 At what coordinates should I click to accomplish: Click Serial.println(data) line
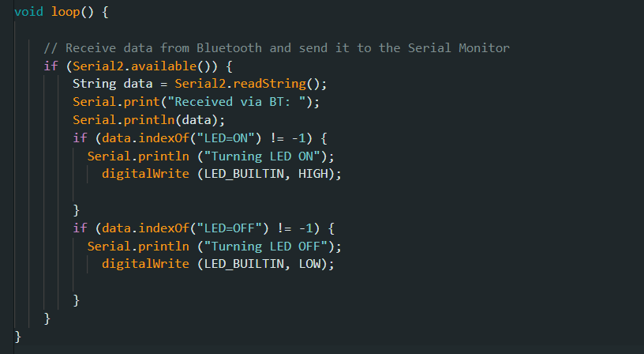pos(148,120)
